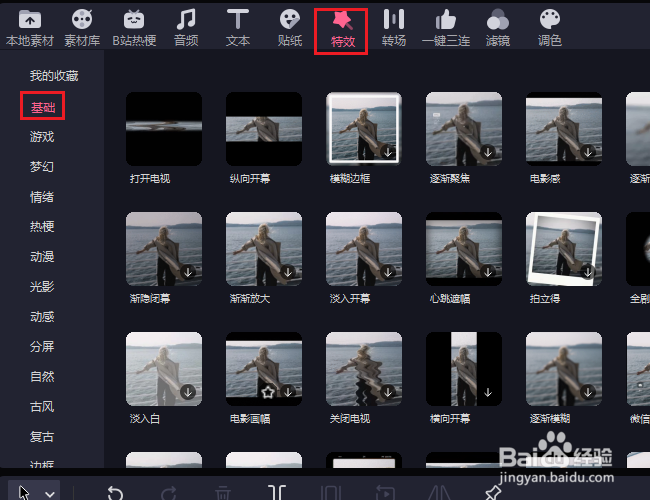Pick the 模糊边框 effect thumbnail
The height and width of the screenshot is (500, 650).
coord(364,129)
